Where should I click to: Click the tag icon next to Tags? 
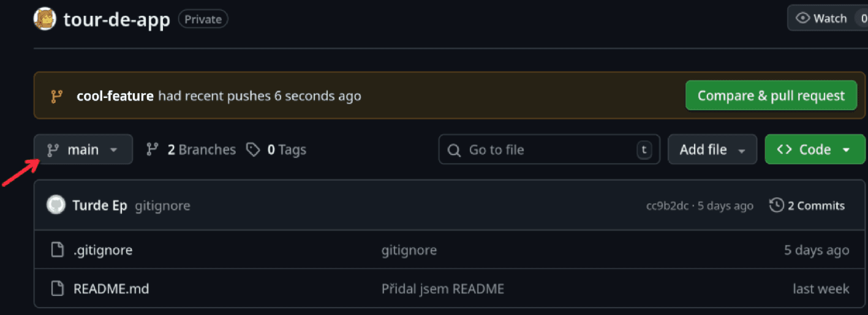pyautogui.click(x=253, y=150)
